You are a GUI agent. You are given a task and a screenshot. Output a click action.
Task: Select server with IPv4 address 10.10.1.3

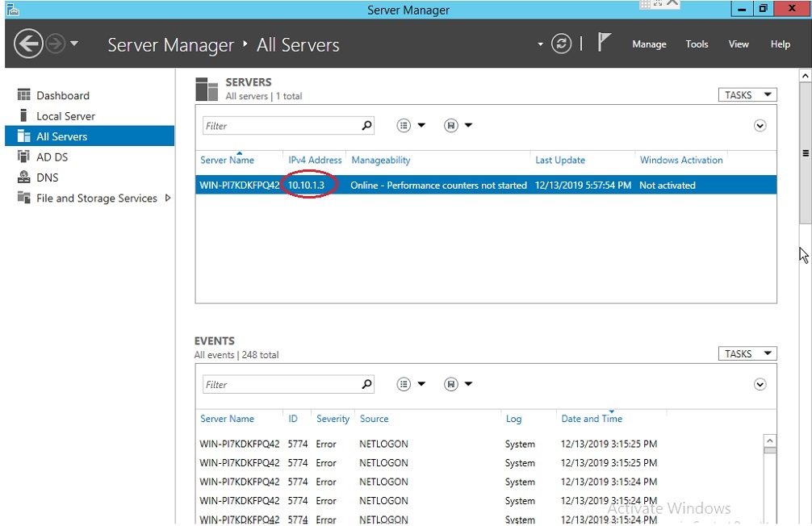(486, 185)
